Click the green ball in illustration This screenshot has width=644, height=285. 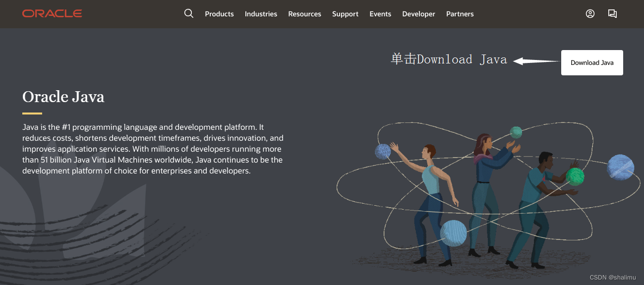575,176
